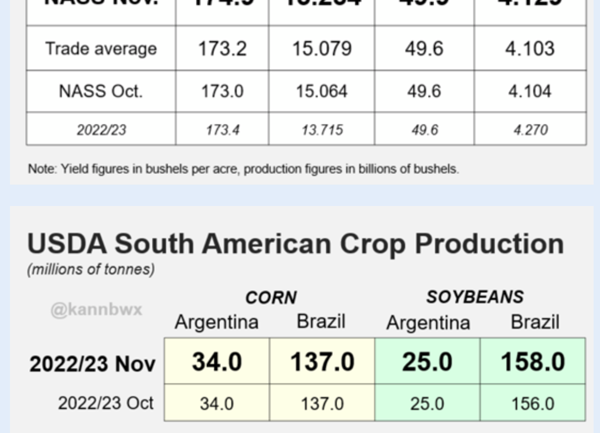Select the 4.104 NASS Oct. cell
The image size is (600, 433).
tap(530, 91)
